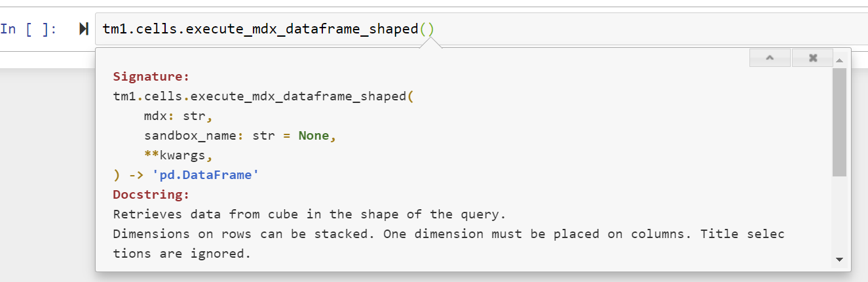This screenshot has width=868, height=282.
Task: Click the Signature: heading in the tooltip
Action: pyautogui.click(x=151, y=76)
